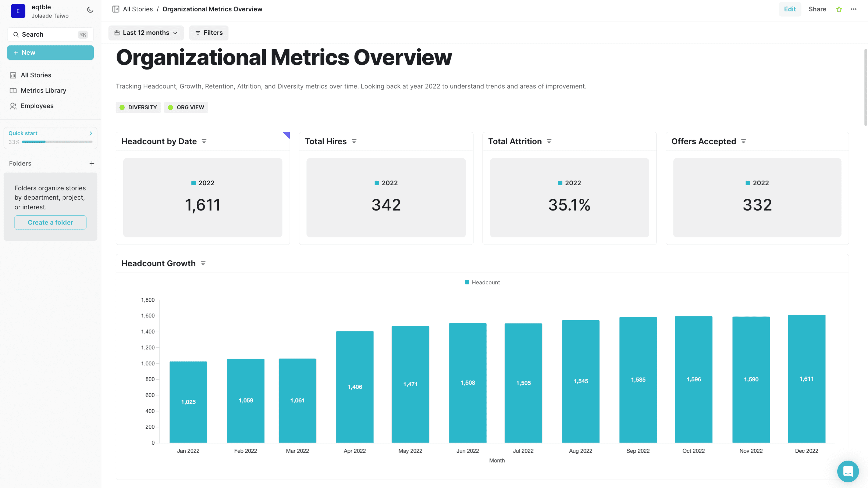
Task: Star this story as favorite
Action: [x=839, y=10]
